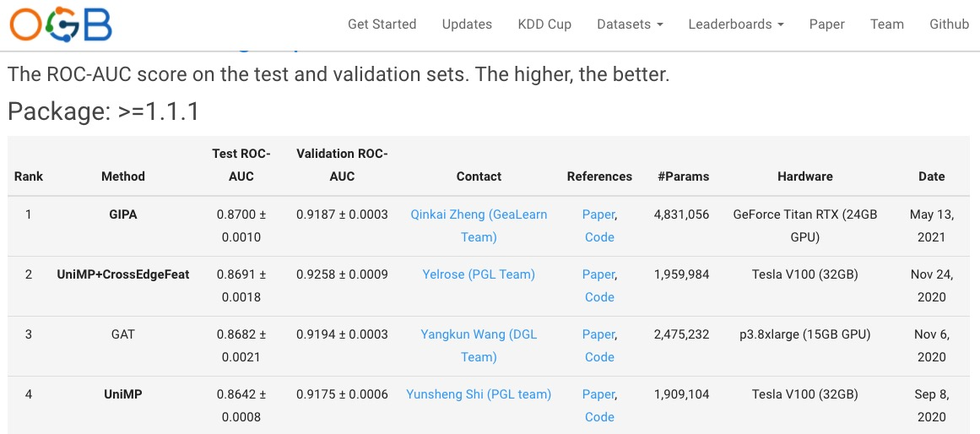Navigate to KDD Cup page
This screenshot has width=980, height=434.
(544, 24)
